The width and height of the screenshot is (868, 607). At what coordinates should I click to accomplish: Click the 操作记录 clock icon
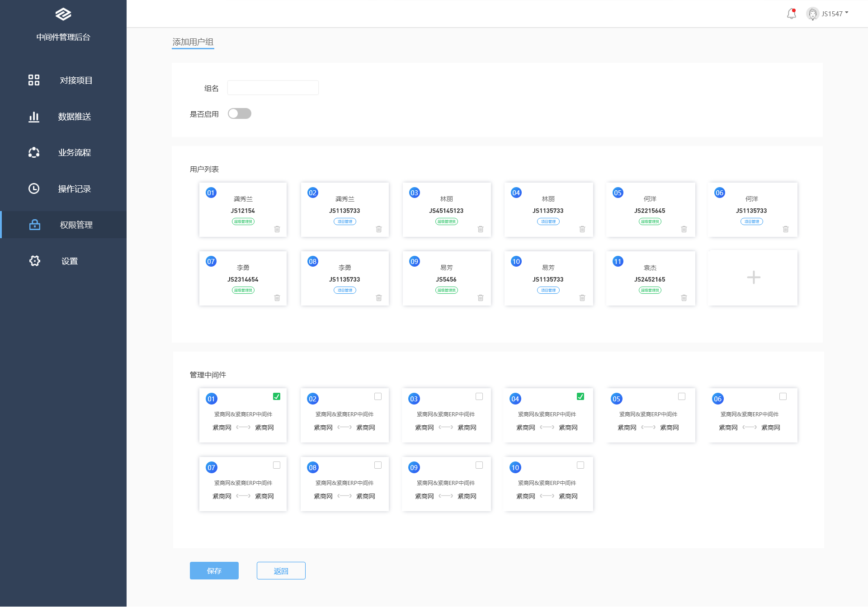click(34, 188)
